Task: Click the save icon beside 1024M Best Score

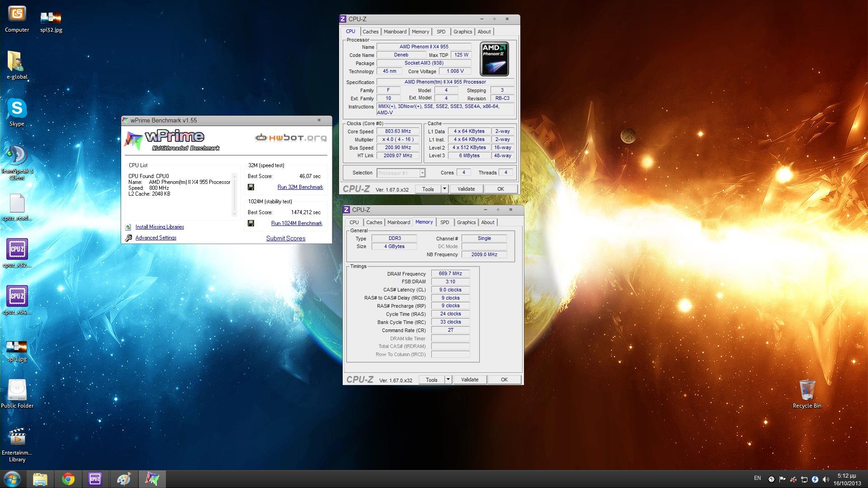Action: pos(251,223)
